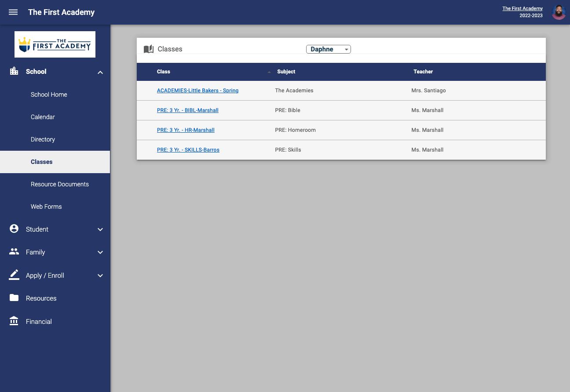Click the Class column header label
Viewport: 570px width, 392px height.
[x=164, y=72]
